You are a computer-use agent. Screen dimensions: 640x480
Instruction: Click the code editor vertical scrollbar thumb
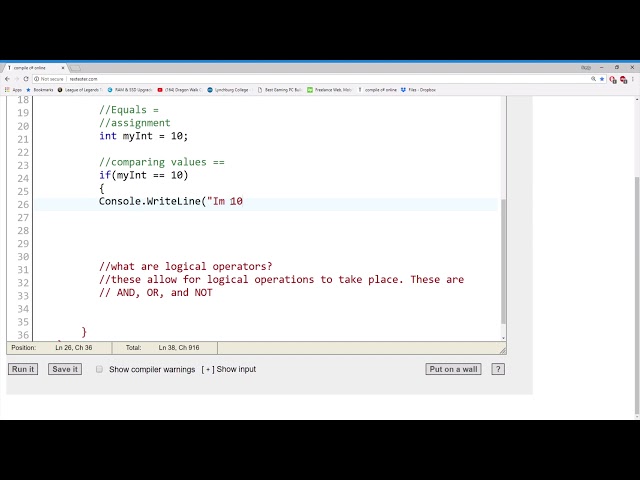503,261
